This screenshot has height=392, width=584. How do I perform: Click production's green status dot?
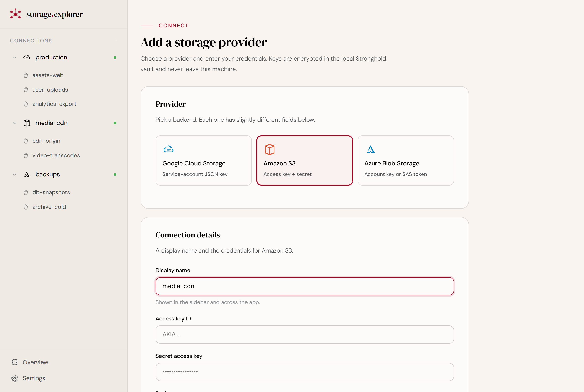[115, 57]
